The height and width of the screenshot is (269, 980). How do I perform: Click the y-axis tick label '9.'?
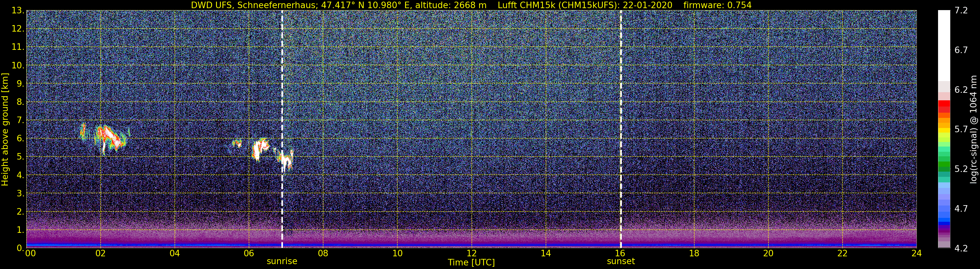coord(20,84)
